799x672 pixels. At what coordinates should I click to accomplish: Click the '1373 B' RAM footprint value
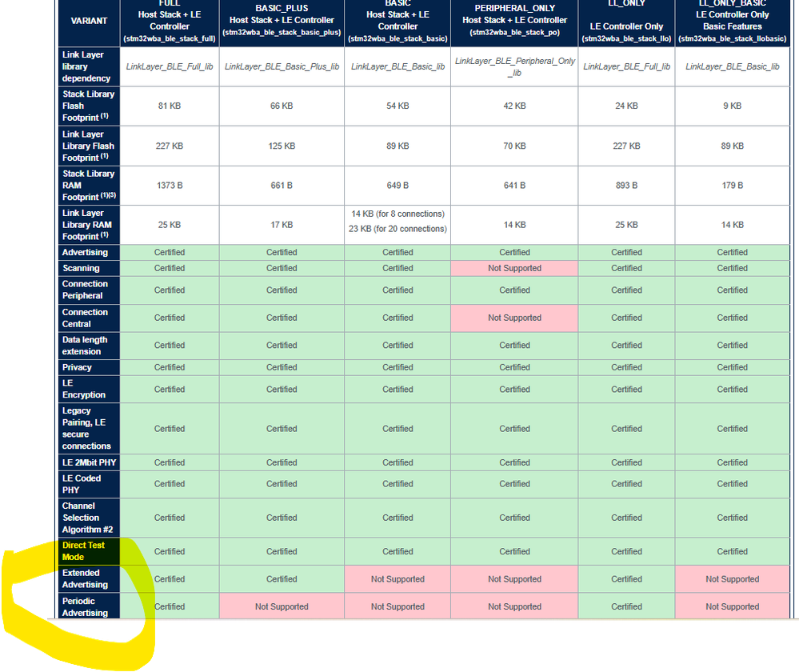pos(170,186)
